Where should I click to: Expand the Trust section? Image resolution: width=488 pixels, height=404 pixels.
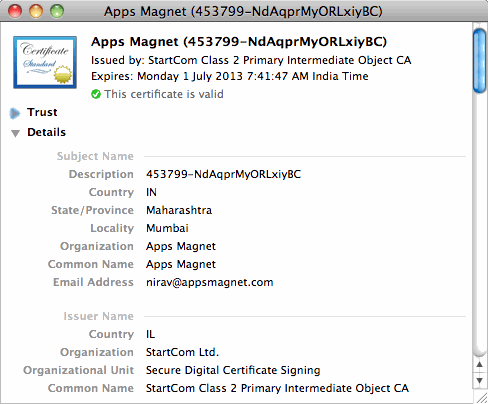point(15,113)
